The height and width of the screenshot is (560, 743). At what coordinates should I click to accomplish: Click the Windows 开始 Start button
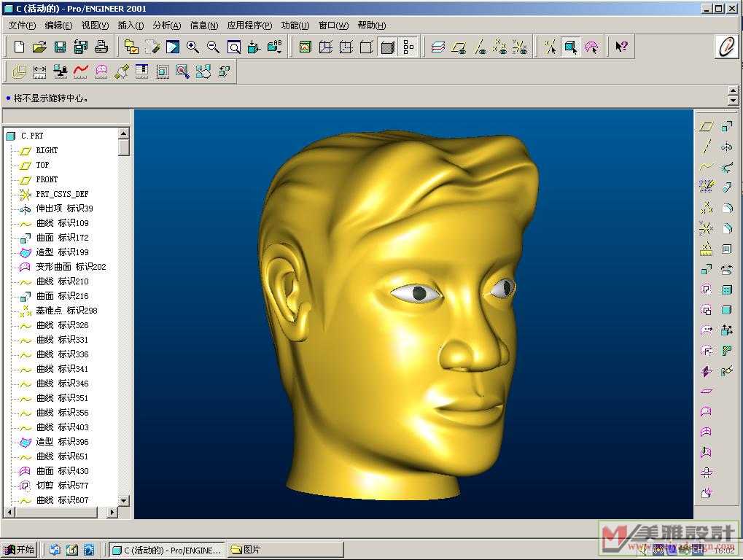coord(19,550)
